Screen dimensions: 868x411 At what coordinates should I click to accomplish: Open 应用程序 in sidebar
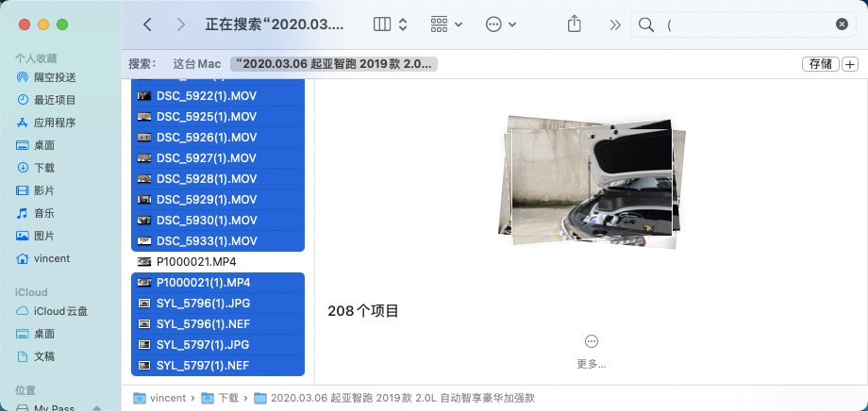[x=46, y=123]
